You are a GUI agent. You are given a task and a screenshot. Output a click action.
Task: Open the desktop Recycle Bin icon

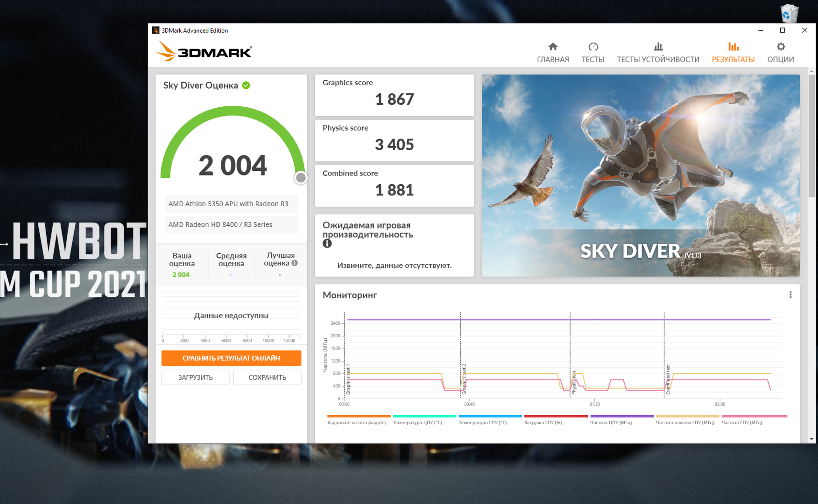(x=789, y=13)
